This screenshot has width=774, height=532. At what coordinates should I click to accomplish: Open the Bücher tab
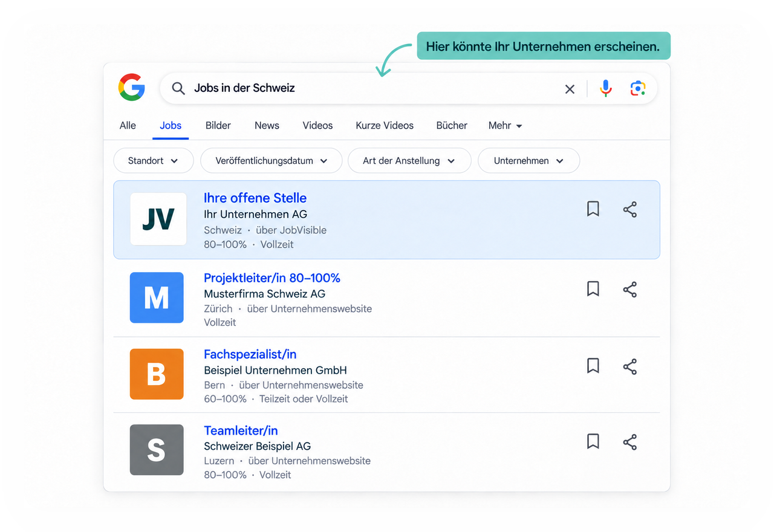pyautogui.click(x=452, y=126)
